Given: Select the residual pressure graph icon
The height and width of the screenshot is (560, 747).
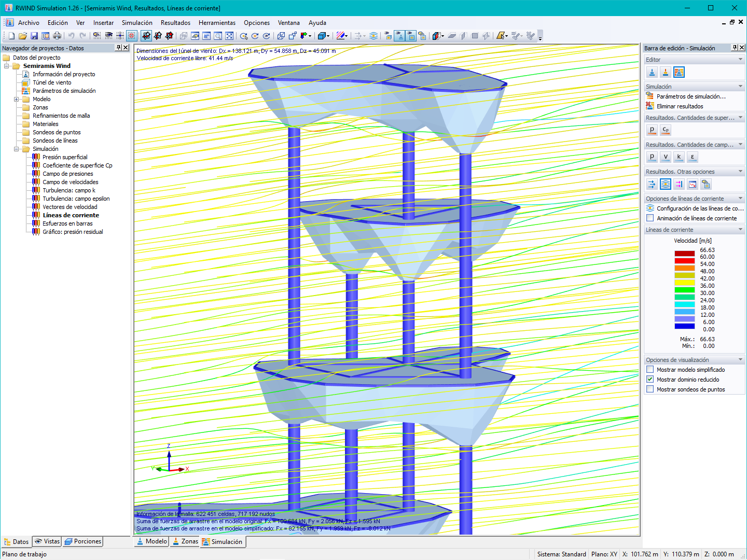Looking at the screenshot, I should coord(693,184).
